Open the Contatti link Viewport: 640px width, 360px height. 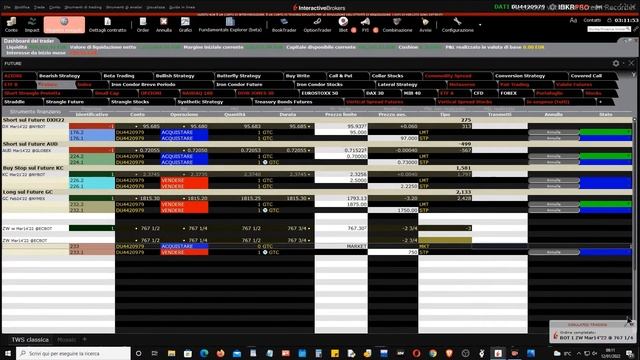click(x=592, y=20)
